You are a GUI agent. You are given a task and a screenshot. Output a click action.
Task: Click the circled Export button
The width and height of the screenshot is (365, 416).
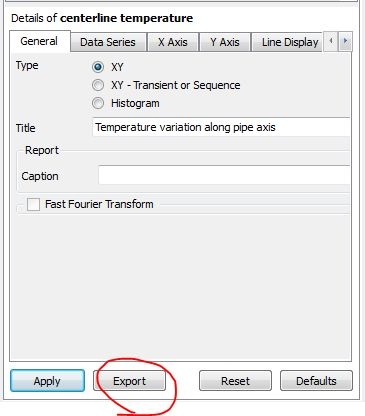[129, 381]
